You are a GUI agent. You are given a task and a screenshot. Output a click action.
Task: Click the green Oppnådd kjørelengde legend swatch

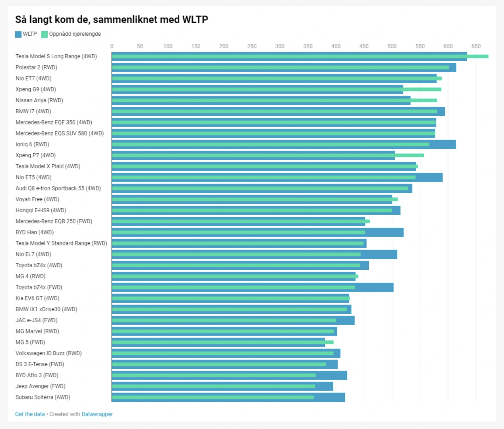[x=44, y=34]
